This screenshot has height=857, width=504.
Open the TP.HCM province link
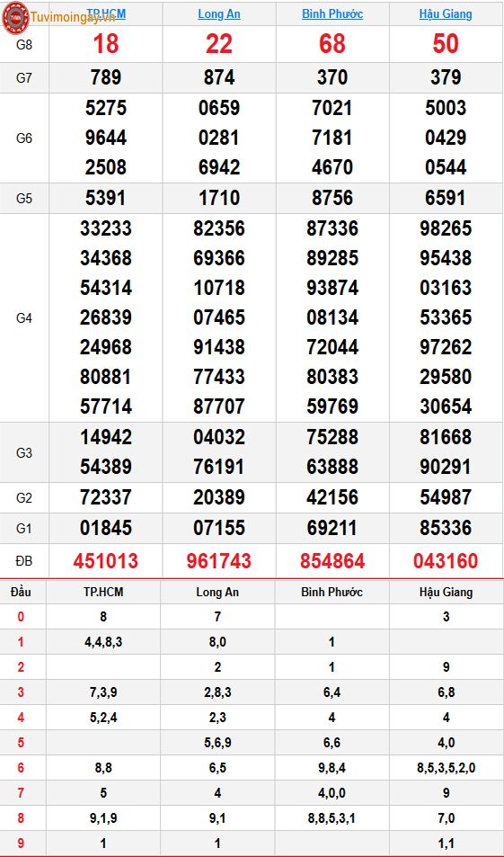(106, 13)
